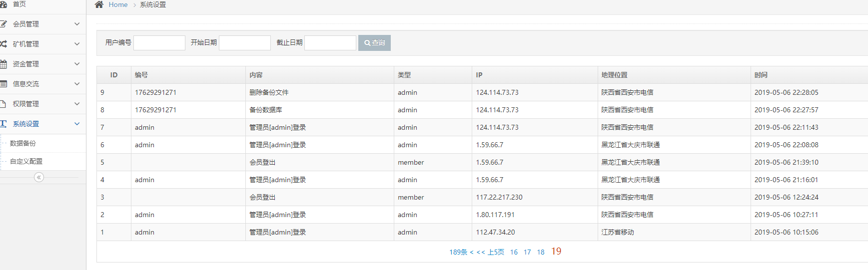Click the 信息交流 list icon
868x270 pixels.
pos(3,84)
